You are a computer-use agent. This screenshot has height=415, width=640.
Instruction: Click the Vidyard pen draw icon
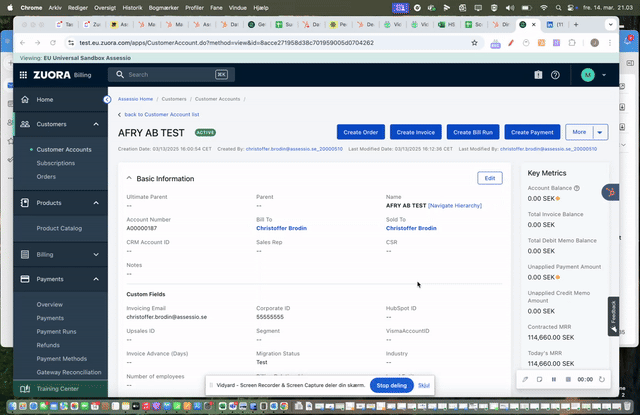[525, 379]
